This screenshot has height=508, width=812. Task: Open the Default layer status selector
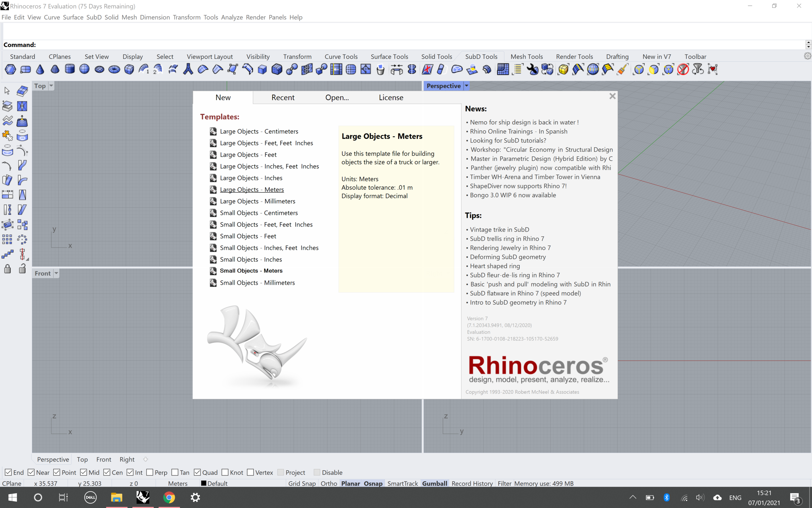click(217, 483)
